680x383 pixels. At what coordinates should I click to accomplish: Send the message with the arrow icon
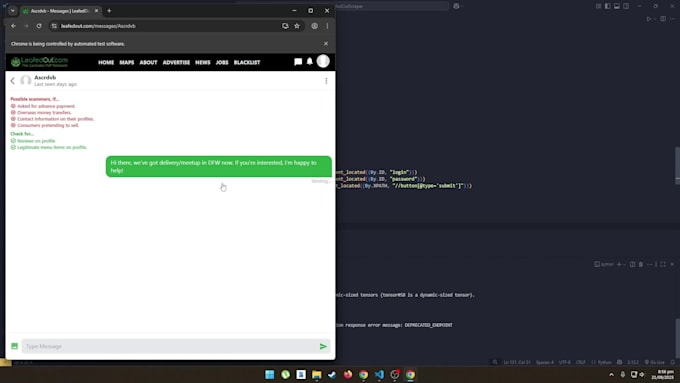point(323,346)
